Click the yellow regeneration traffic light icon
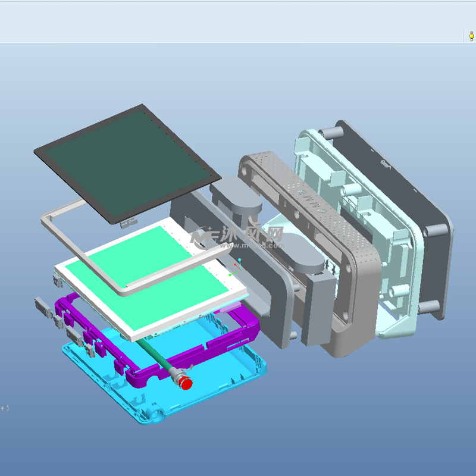Viewport: 476px width, 476px height. click(471, 36)
